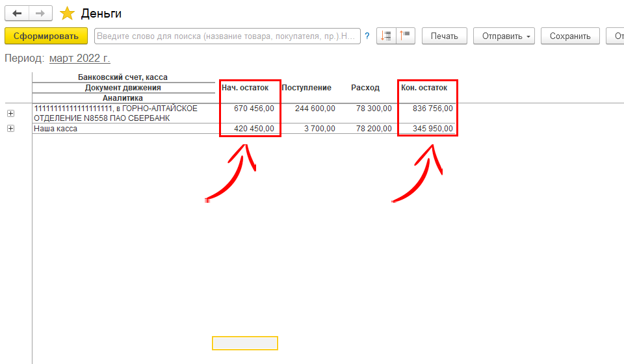Click the Сохранить button
The height and width of the screenshot is (364, 624).
click(570, 36)
